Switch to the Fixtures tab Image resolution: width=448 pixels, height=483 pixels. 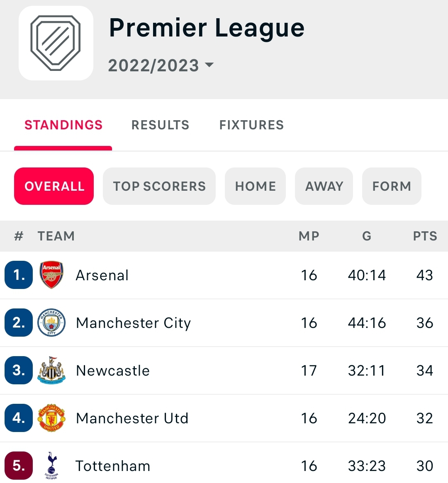[x=251, y=125]
